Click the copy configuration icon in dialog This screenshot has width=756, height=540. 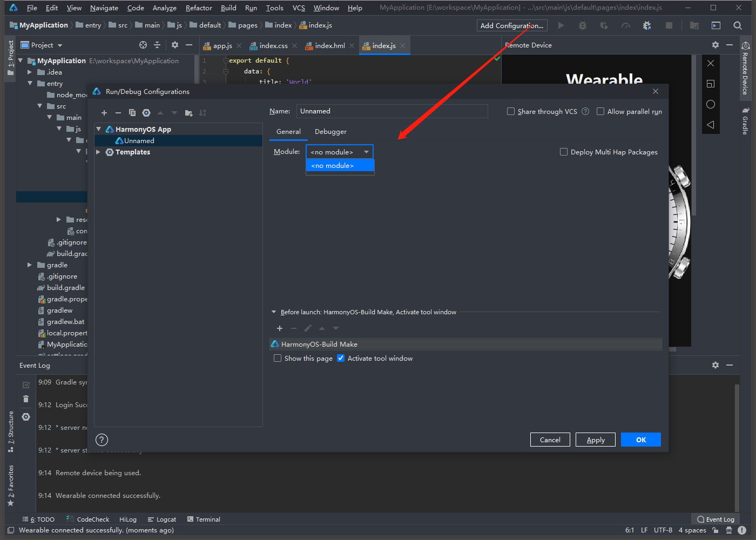click(132, 113)
